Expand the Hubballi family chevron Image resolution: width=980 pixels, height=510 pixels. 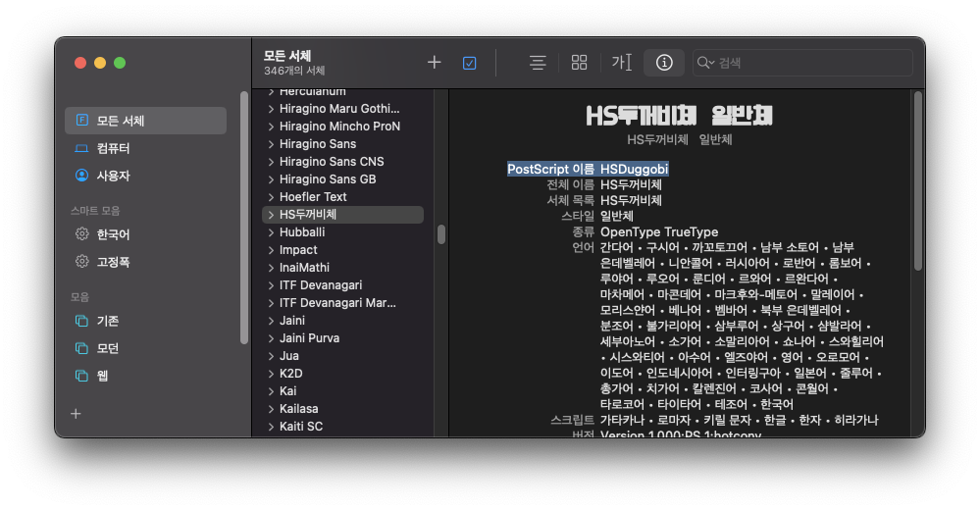click(272, 232)
